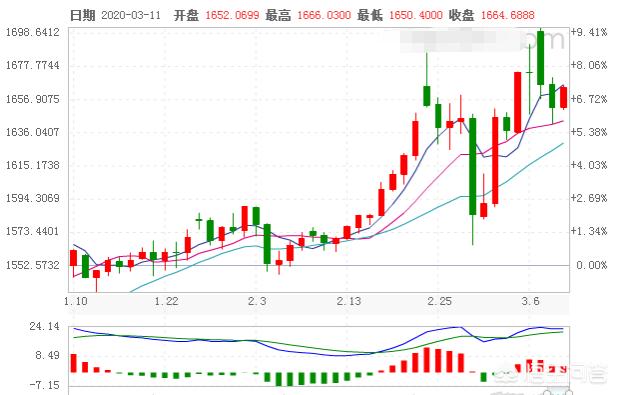Select the last red candlestick on chart
Viewport: 619px width, 395px height.
[563, 97]
